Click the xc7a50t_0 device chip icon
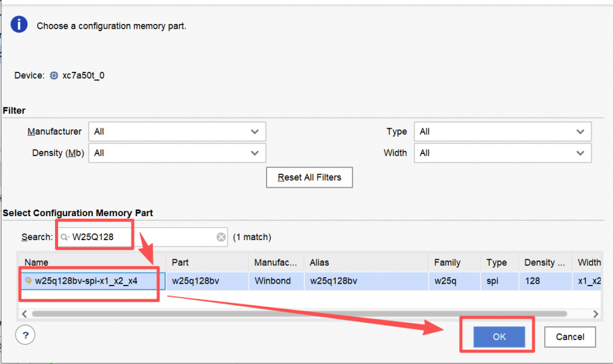 pos(54,75)
